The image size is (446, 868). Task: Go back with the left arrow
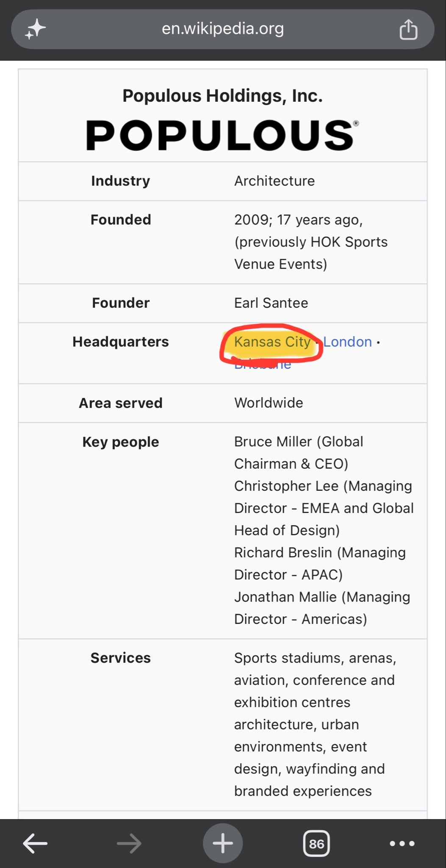pos(35,843)
